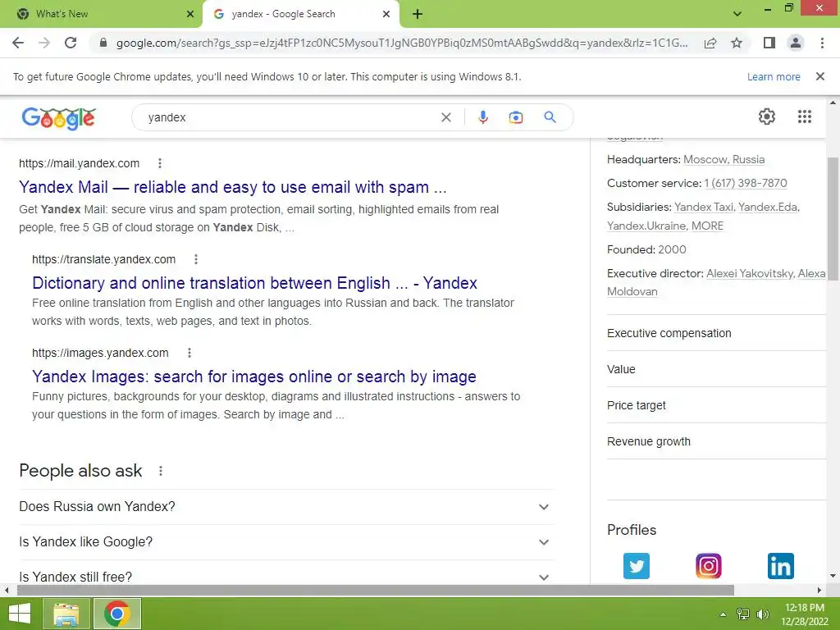Click the customer service phone number

[x=746, y=183]
